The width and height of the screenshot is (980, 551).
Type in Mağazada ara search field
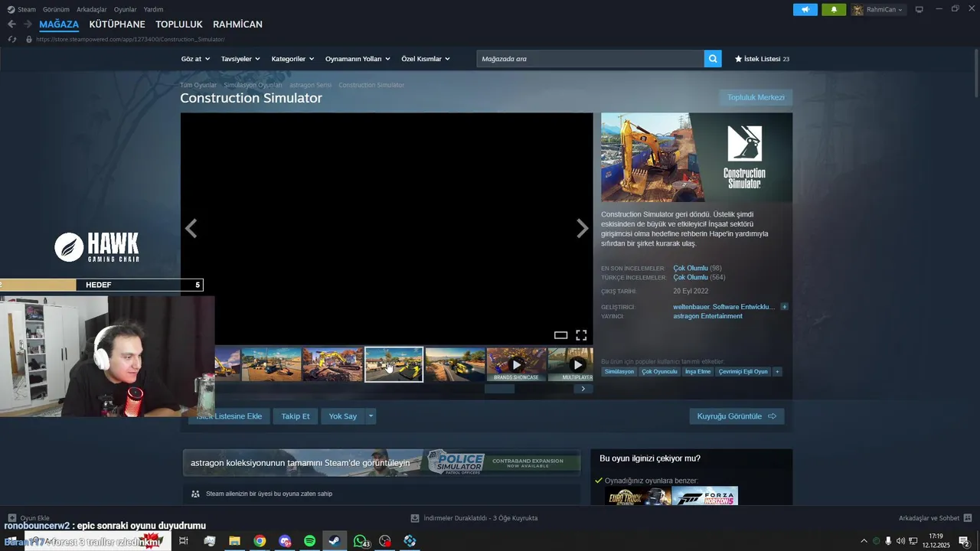click(x=590, y=59)
